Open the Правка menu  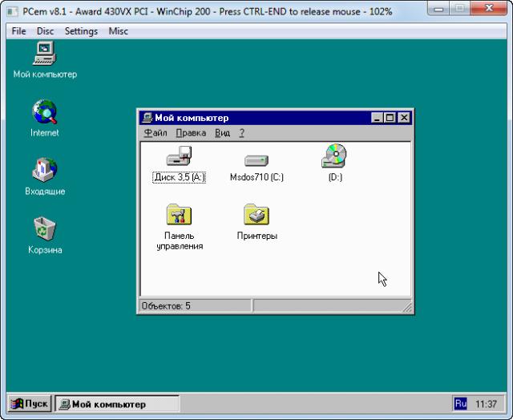[191, 133]
